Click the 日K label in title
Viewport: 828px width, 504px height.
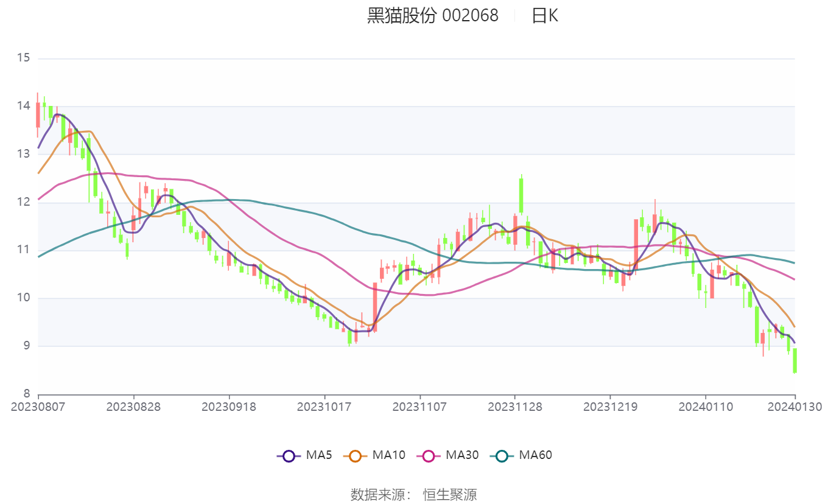[x=544, y=16]
